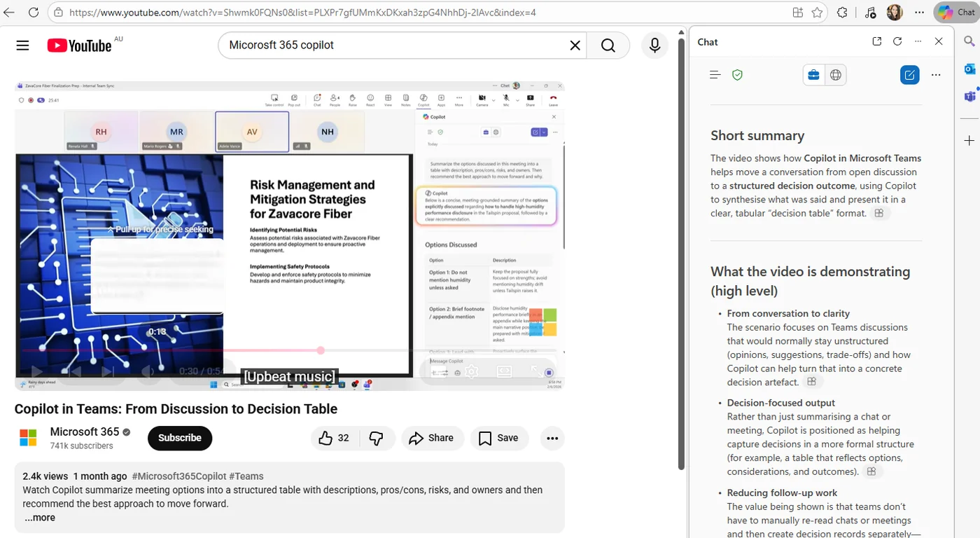Expand the description with '...more'
Screen dimensions: 980x538
[40, 518]
